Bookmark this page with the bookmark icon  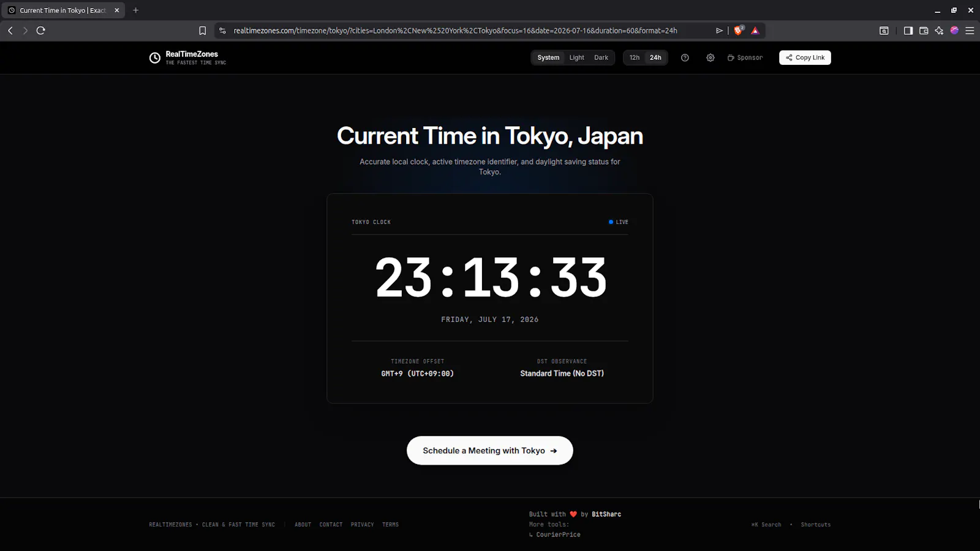[203, 31]
